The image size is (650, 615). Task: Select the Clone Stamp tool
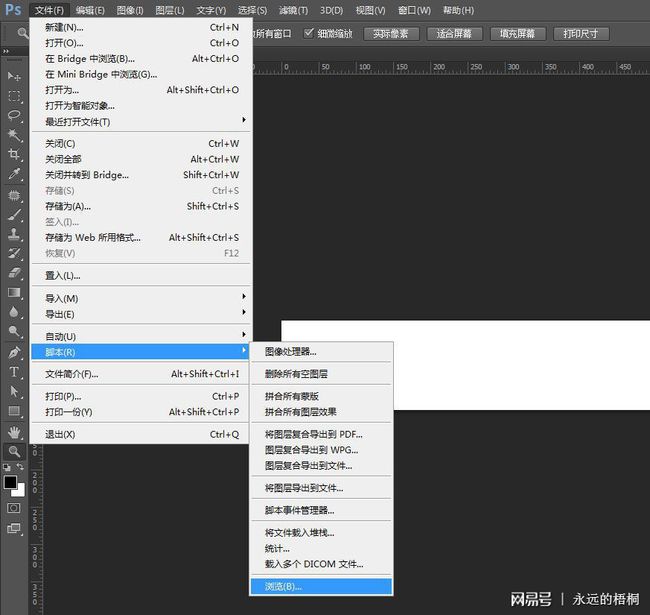click(x=14, y=234)
